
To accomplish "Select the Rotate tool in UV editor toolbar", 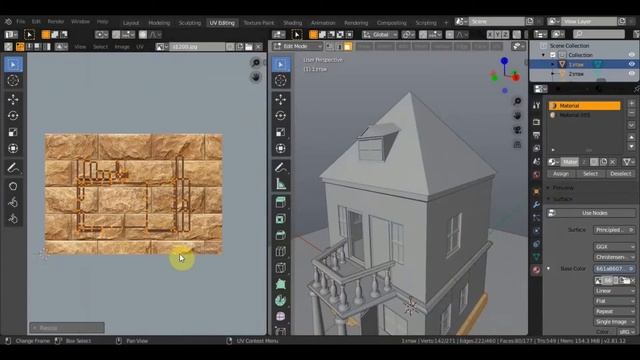I will pos(13,116).
